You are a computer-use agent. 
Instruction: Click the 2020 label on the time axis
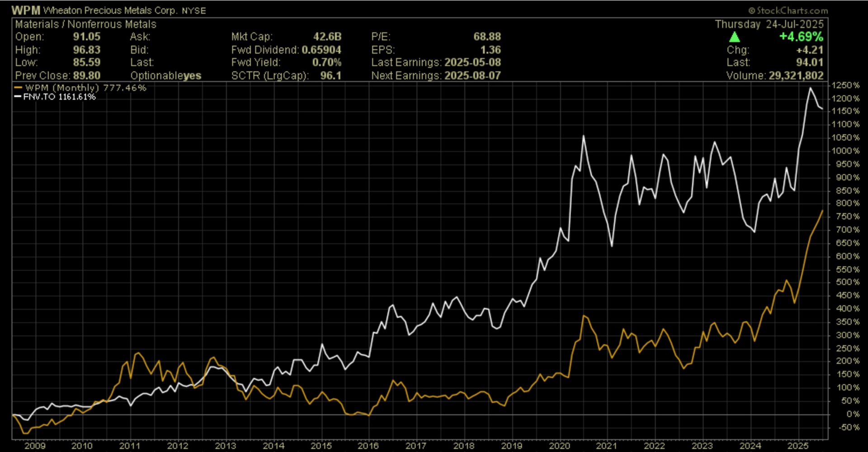(560, 446)
